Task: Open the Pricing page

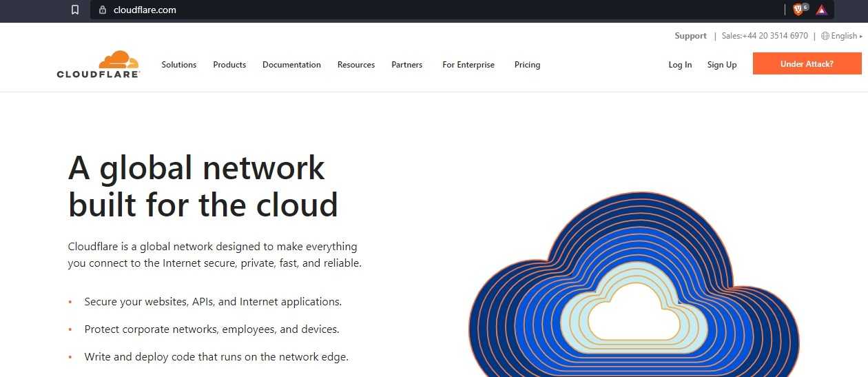Action: tap(527, 65)
